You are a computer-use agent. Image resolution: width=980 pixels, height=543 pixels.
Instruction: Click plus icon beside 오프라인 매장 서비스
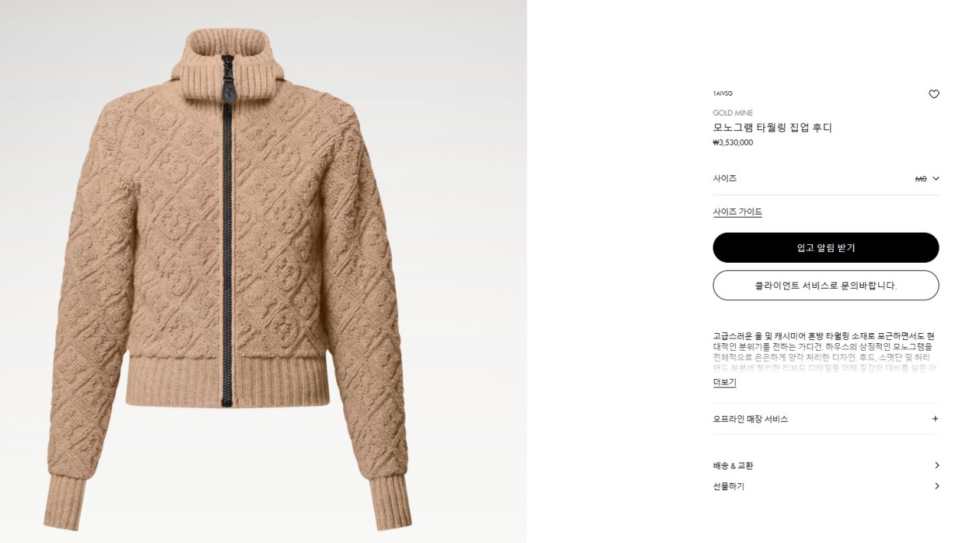pyautogui.click(x=935, y=419)
